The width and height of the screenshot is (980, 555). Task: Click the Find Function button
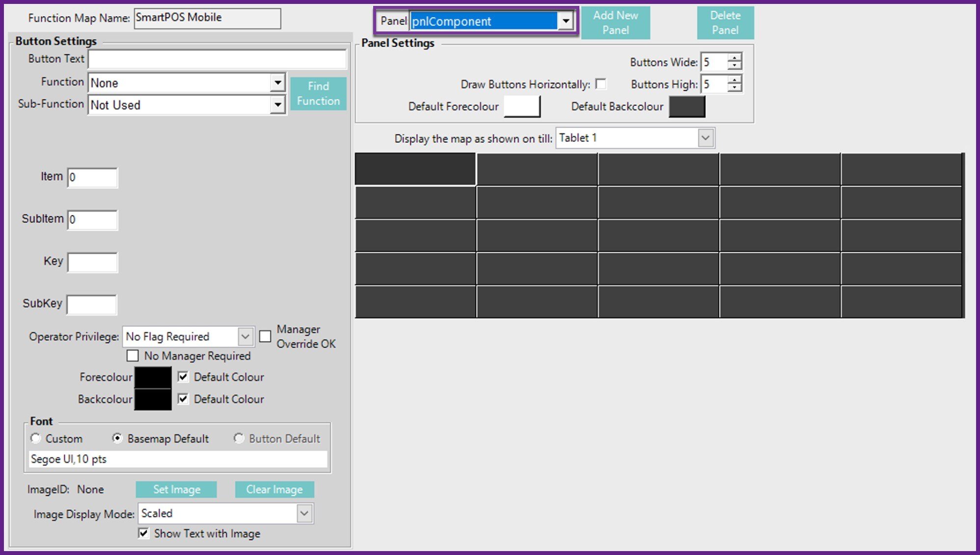pos(318,93)
